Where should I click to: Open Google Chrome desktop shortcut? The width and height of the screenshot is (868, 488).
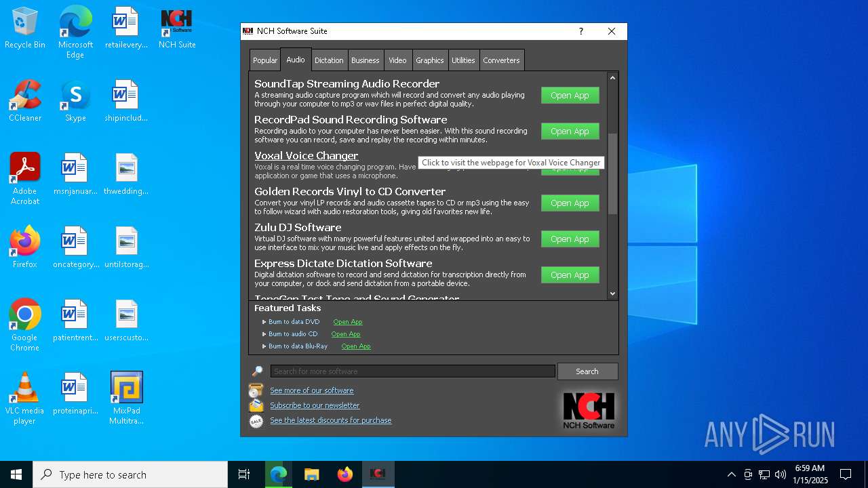pyautogui.click(x=24, y=326)
